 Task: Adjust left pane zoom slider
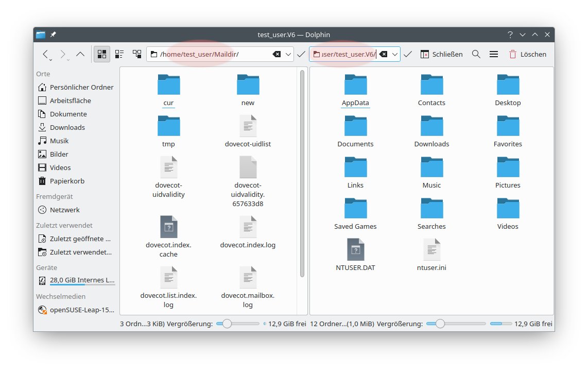pyautogui.click(x=227, y=324)
